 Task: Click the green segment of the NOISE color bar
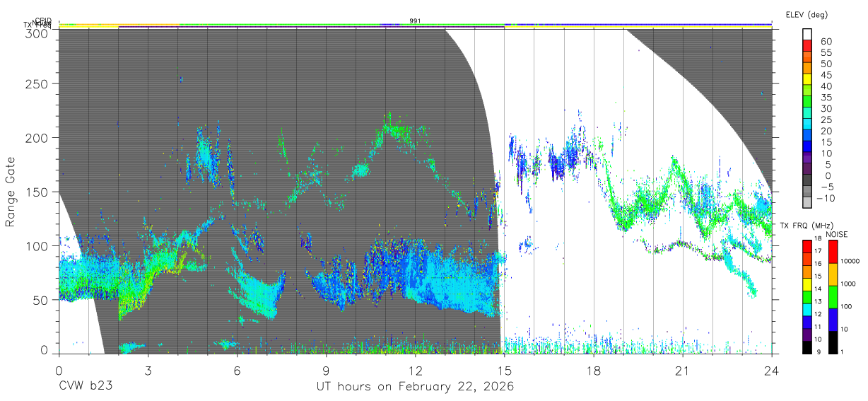click(x=833, y=296)
